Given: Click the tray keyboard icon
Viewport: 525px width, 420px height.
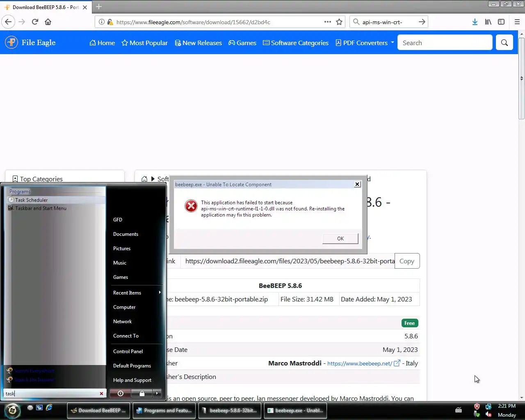Looking at the screenshot, I should [x=459, y=410].
